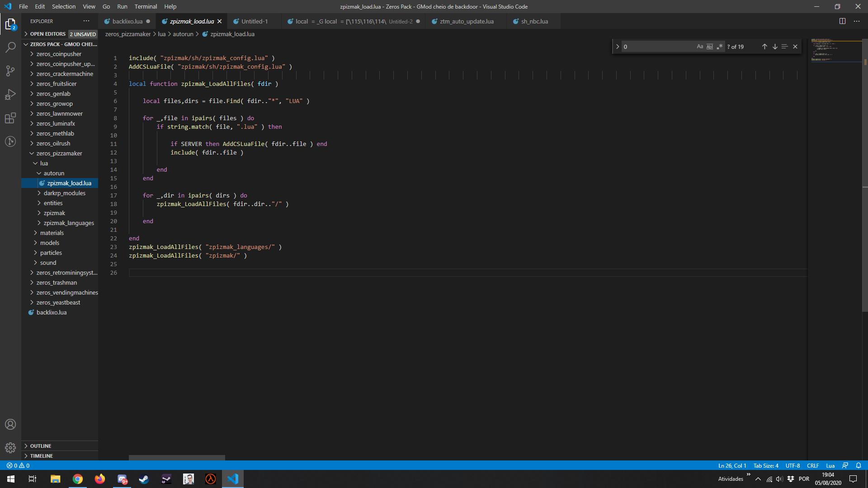Open the Extensions view

10,118
